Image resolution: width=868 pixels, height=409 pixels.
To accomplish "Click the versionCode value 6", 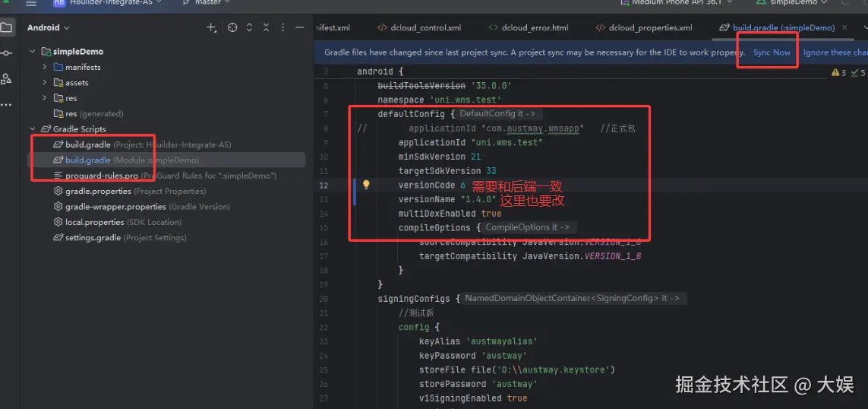I will click(462, 185).
